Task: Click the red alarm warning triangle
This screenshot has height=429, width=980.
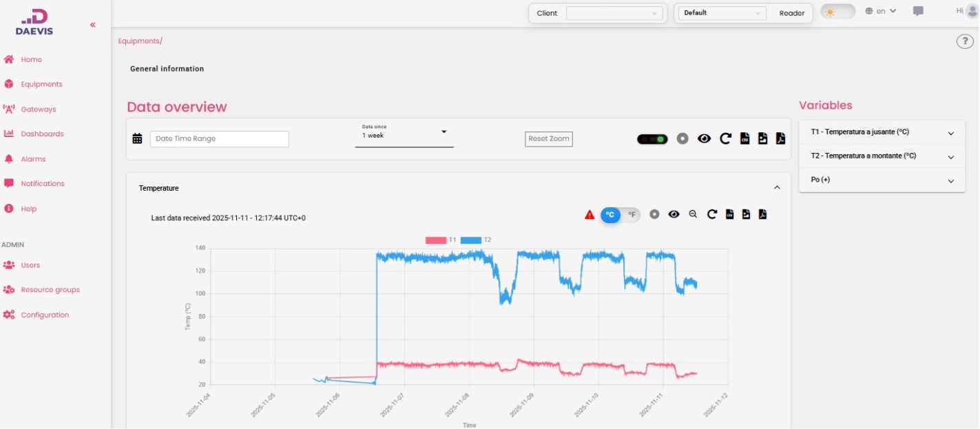Action: click(590, 215)
